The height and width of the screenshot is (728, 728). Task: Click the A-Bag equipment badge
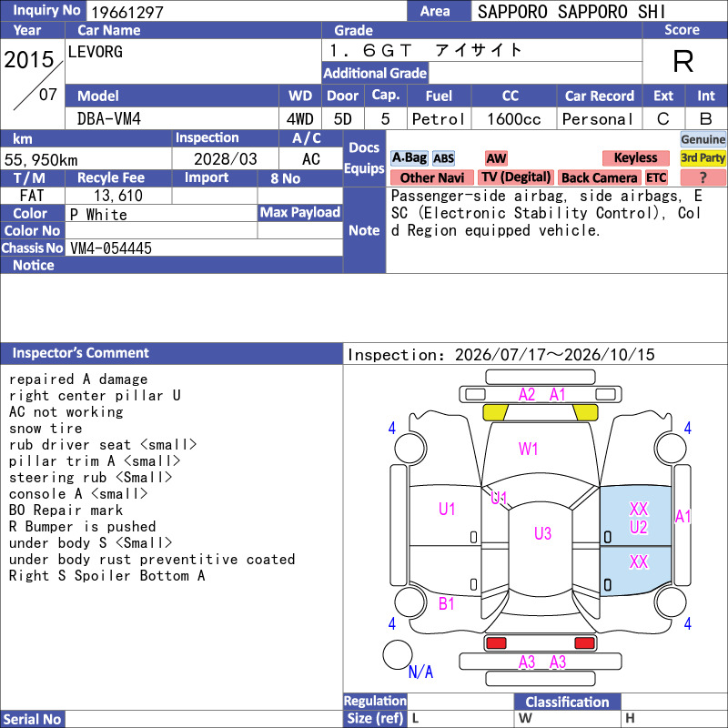(409, 157)
